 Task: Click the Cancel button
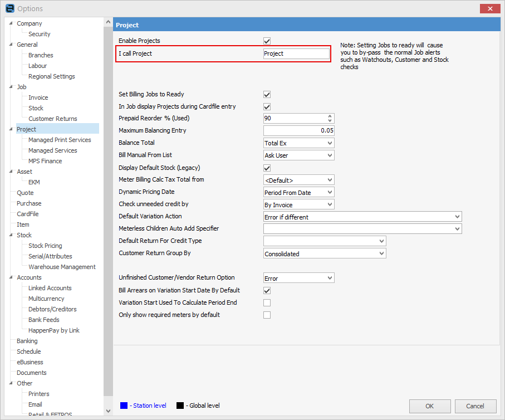475,406
